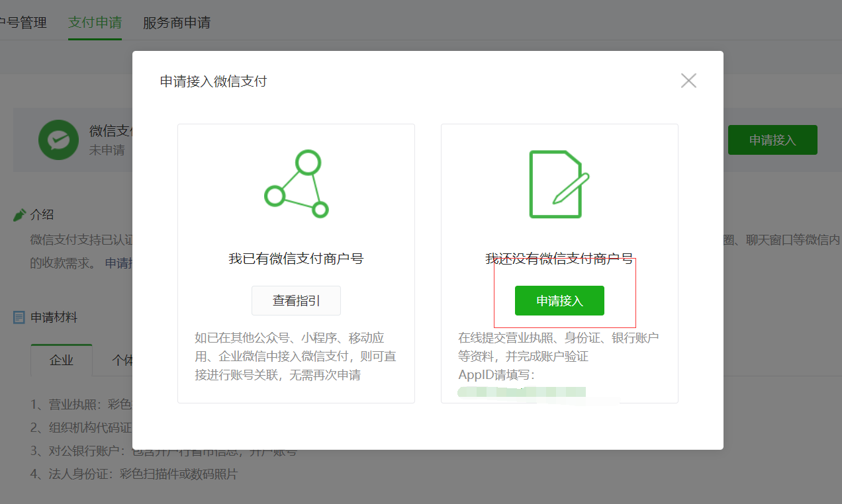Click the document icon beside 申请材料
The height and width of the screenshot is (504, 842).
coord(20,317)
